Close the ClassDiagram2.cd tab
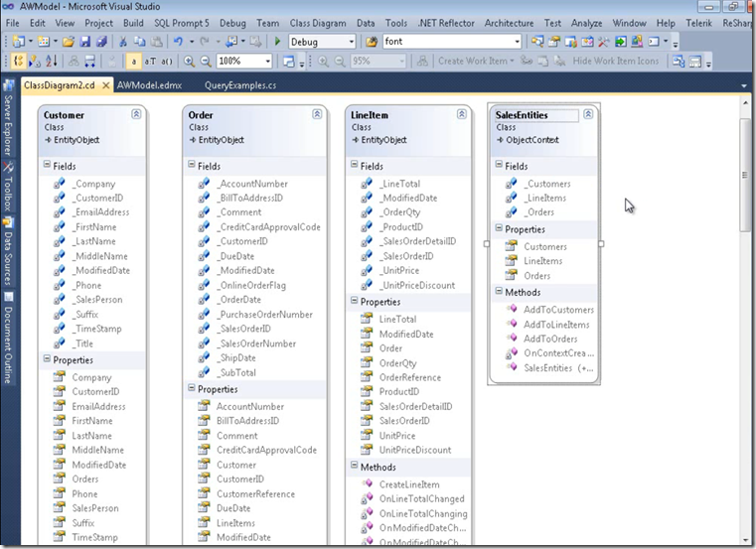 105,85
